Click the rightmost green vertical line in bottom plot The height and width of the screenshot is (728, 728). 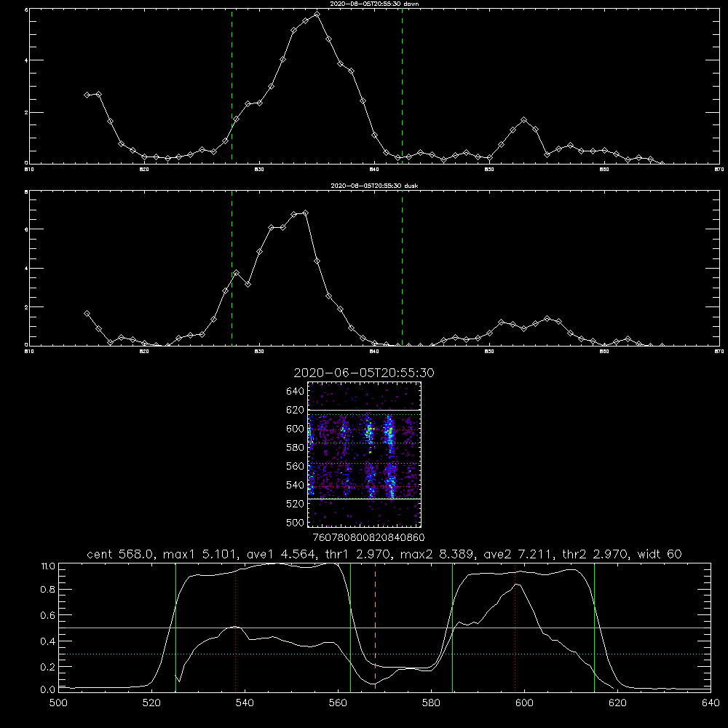tap(594, 628)
